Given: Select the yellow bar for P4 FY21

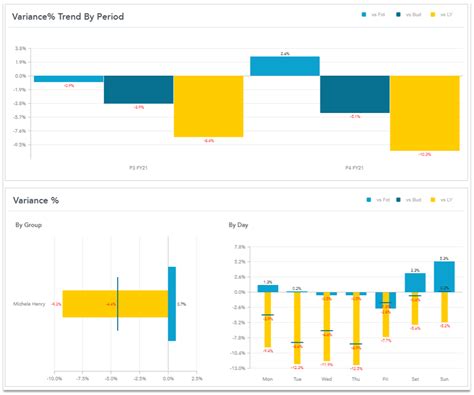Looking at the screenshot, I should (425, 113).
